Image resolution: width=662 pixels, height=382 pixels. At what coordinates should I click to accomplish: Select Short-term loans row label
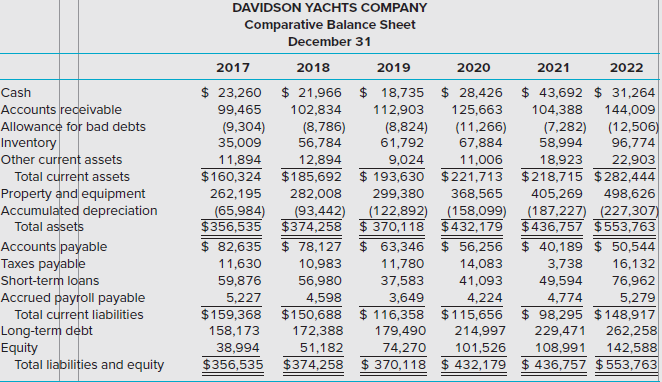[x=50, y=281]
